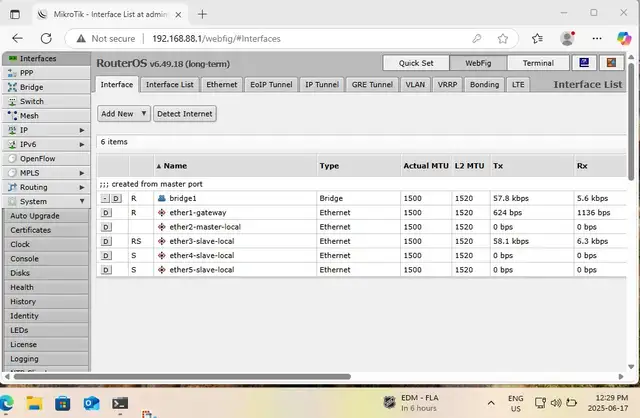Open the PPP sidebar item

(46, 73)
